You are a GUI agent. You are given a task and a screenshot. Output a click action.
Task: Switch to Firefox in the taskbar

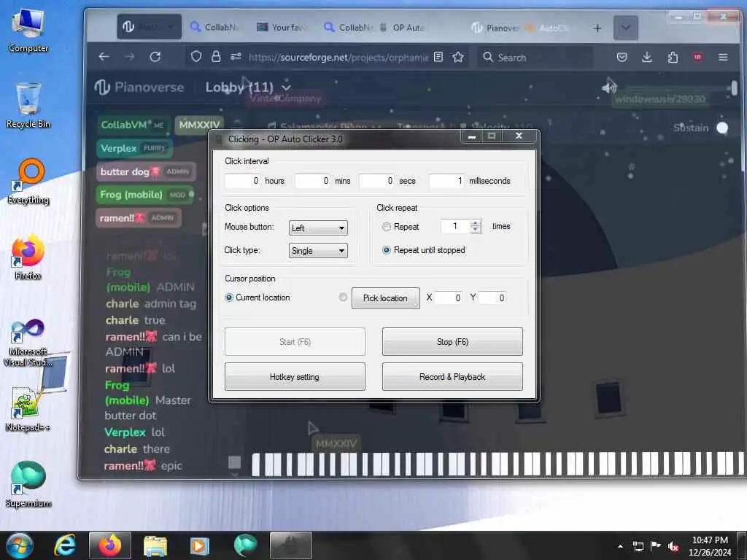click(x=110, y=545)
